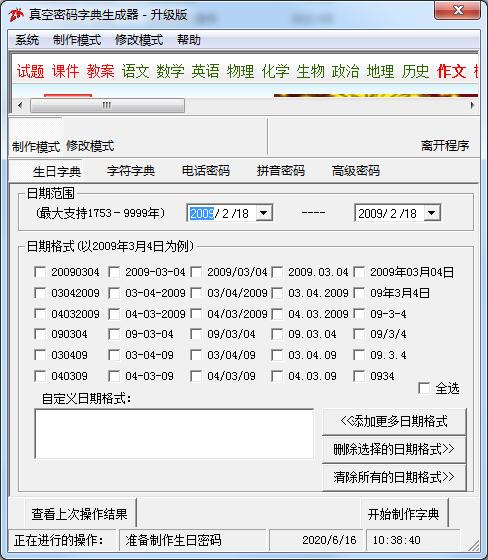
Task: Click the banner scroll right arrow
Action: pos(472,105)
